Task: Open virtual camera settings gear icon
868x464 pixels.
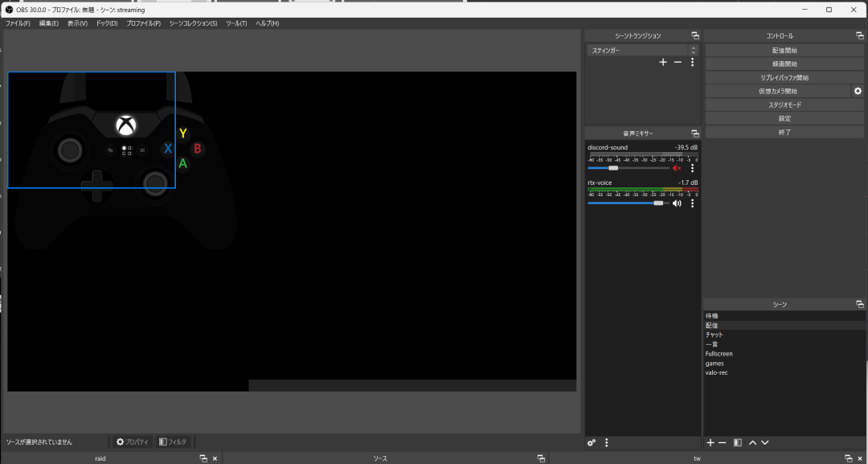Action: click(858, 92)
